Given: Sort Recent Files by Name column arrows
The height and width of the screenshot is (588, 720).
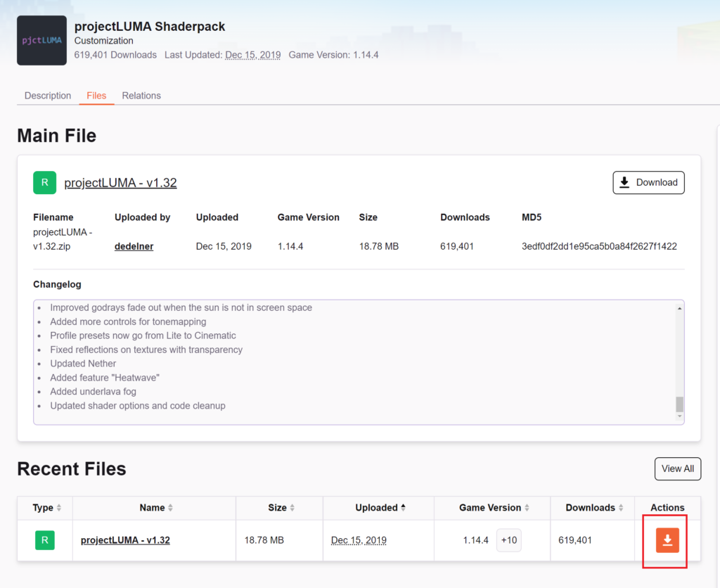Looking at the screenshot, I should pos(170,508).
